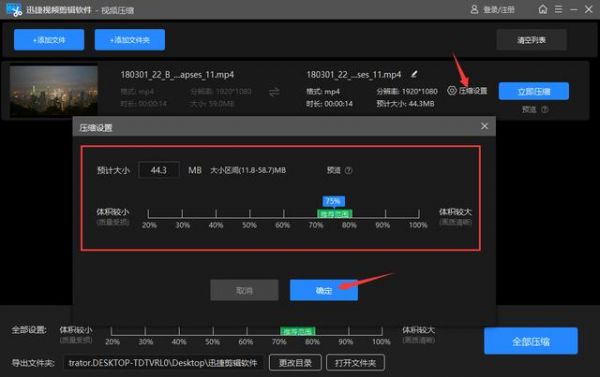Click the green recommended range marker in dialog
This screenshot has width=600, height=377.
tap(335, 214)
